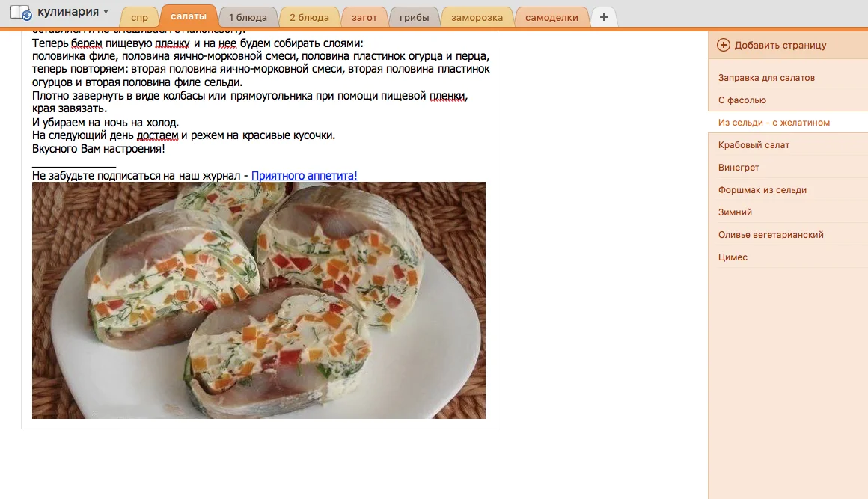Select the салаты section tab
The width and height of the screenshot is (868, 499).
(x=189, y=16)
